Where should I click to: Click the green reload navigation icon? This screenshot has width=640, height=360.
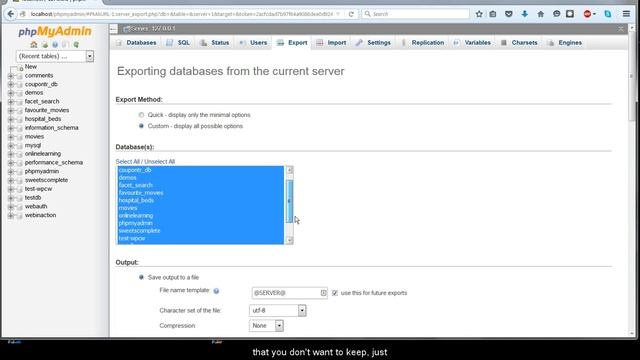pyautogui.click(x=76, y=44)
